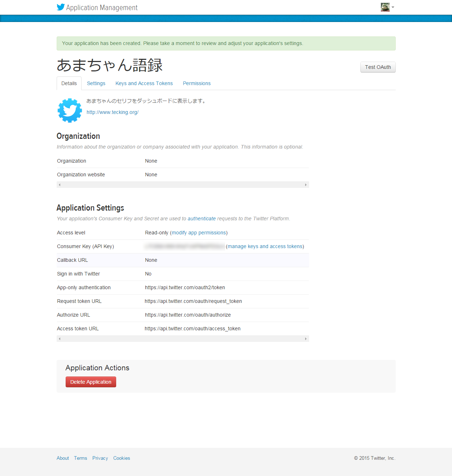The height and width of the screenshot is (476, 452).
Task: Click the あまちゃん語録 application title
Action: (x=110, y=65)
